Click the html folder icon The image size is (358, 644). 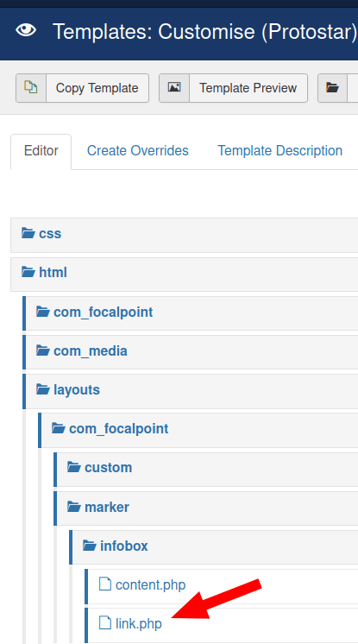(x=28, y=272)
